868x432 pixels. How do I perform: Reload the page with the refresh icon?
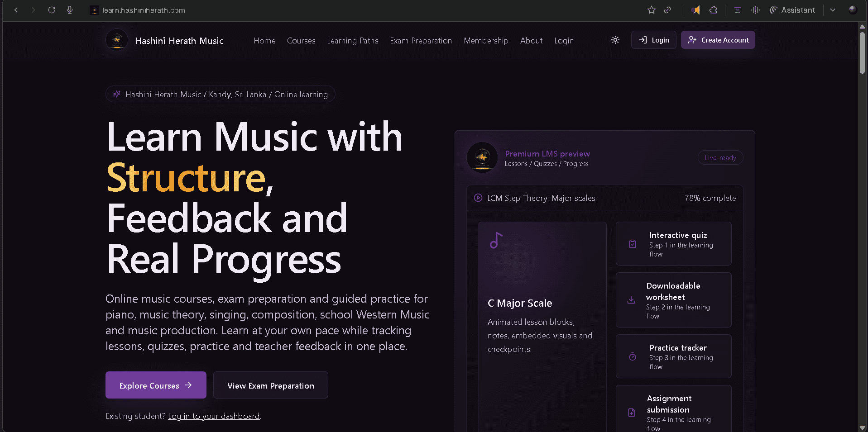(52, 10)
